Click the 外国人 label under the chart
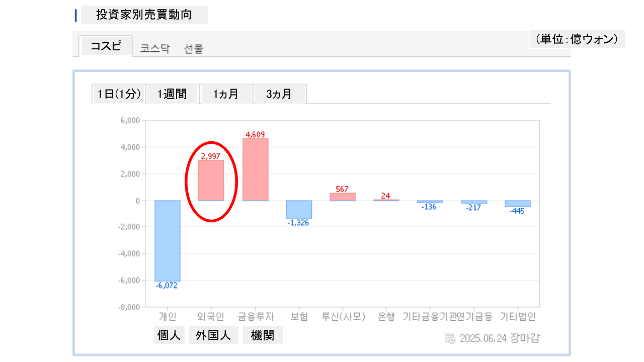Screen dimensions: 644x362 click(x=213, y=335)
